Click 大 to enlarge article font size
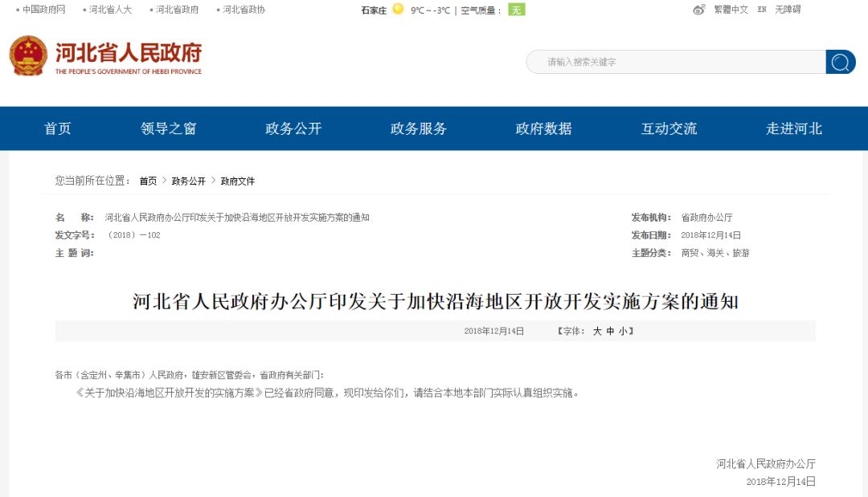The width and height of the screenshot is (868, 497). tap(599, 330)
